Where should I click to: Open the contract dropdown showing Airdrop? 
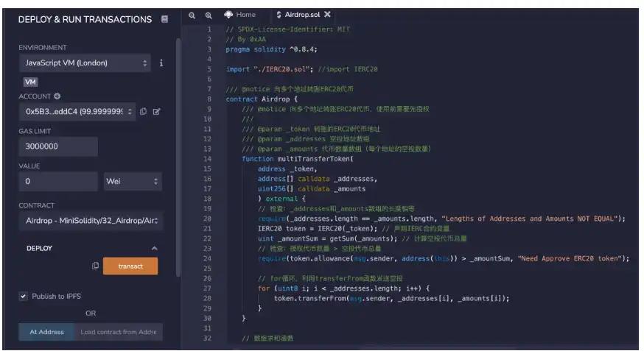91,221
